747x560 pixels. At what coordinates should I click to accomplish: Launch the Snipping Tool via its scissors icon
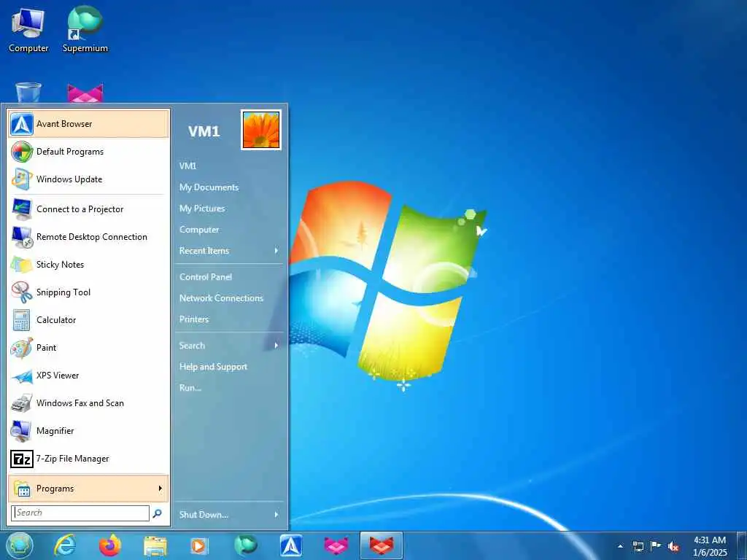tap(22, 292)
